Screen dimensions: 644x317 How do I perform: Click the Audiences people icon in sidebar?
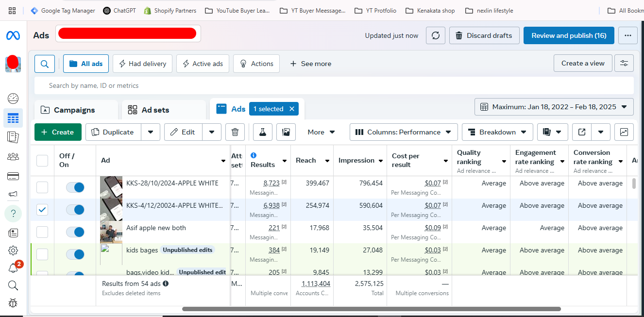click(x=13, y=156)
